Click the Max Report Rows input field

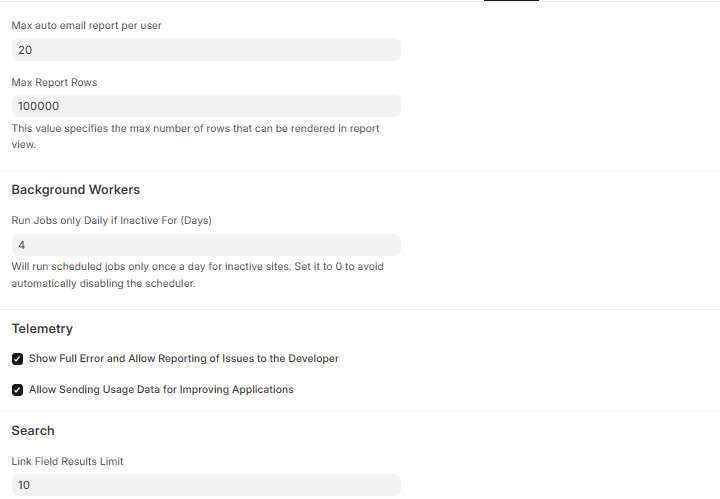[205, 106]
